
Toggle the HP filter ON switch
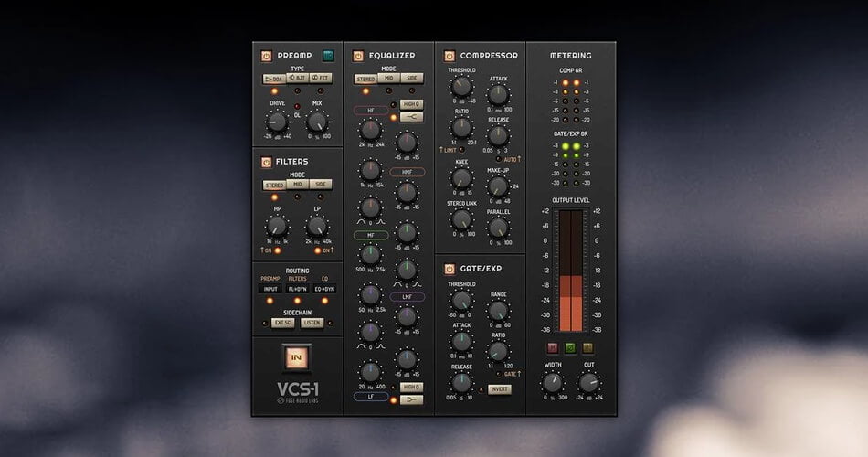pos(278,251)
